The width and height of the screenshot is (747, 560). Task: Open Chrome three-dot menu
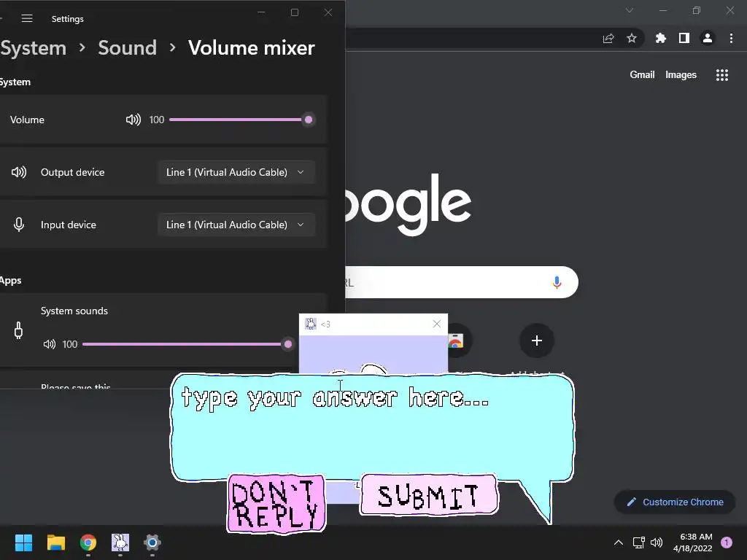point(731,38)
